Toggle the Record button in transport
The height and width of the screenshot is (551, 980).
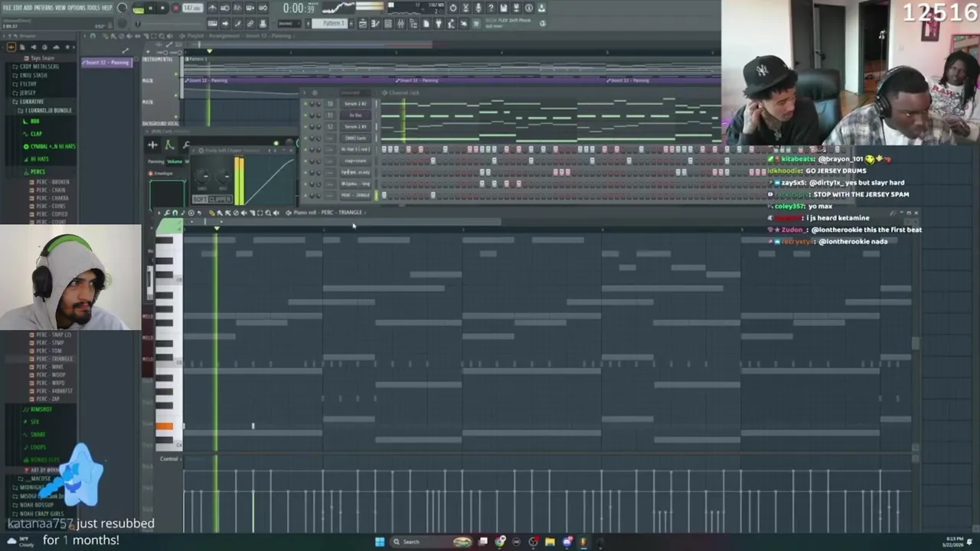coord(175,8)
